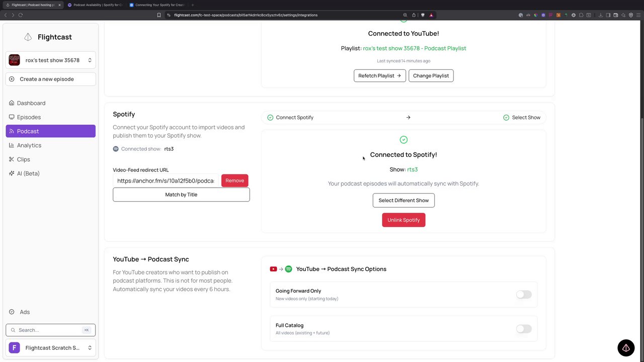Click the check icon beside Connect Spotify
Viewport: 644px width, 362px height.
tap(270, 118)
